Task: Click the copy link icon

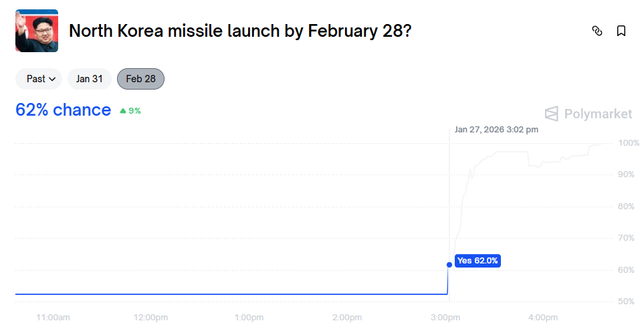Action: click(x=597, y=31)
